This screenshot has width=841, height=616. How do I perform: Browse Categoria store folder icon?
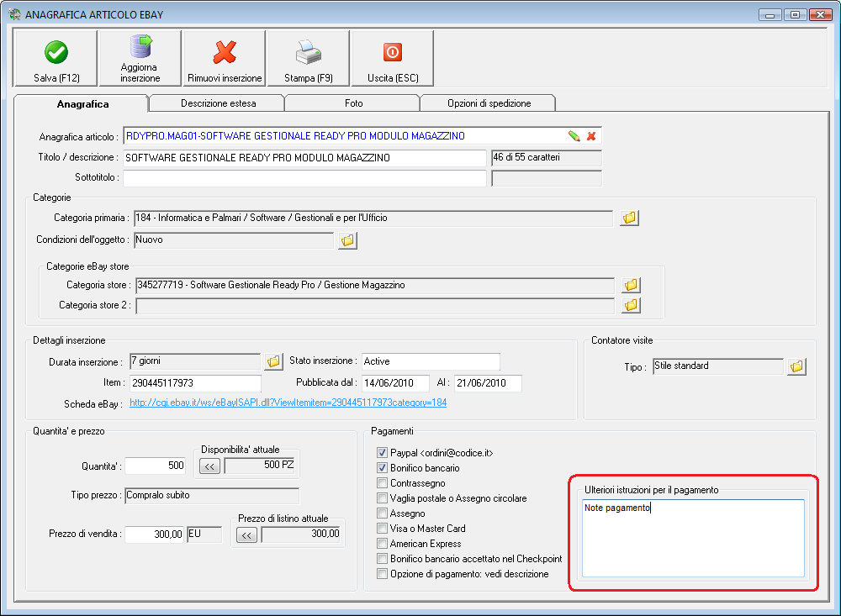tap(632, 285)
